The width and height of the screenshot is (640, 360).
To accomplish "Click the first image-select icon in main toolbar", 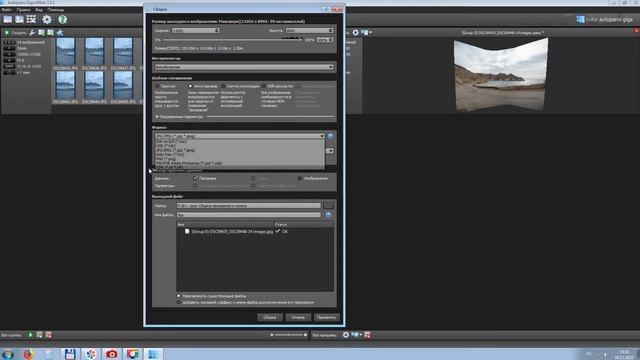I will pos(8,19).
